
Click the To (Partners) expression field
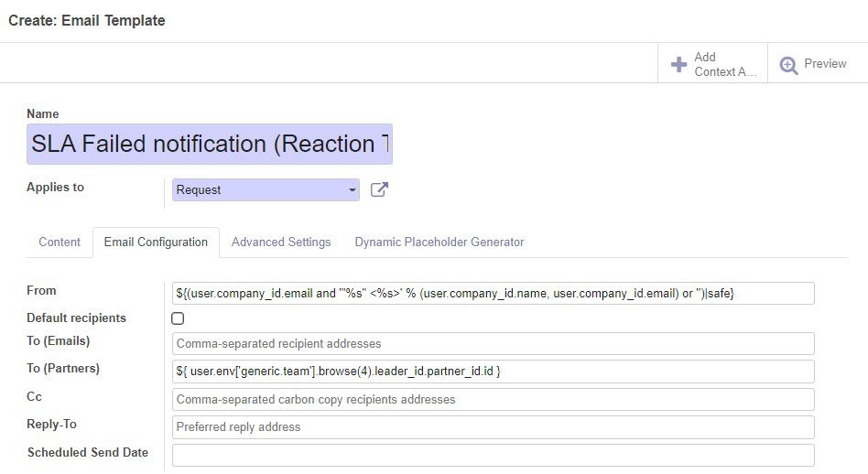[x=494, y=372]
